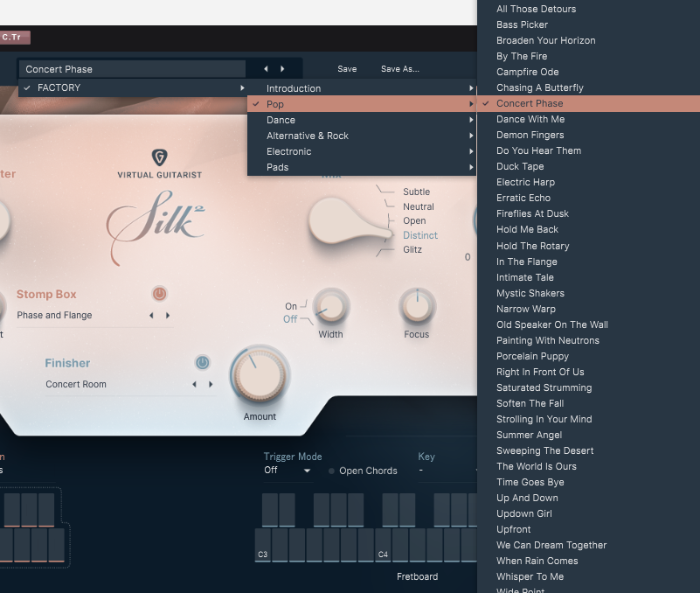Choose the Demon Fingers preset
Viewport: 700px width, 593px height.
[588, 135]
